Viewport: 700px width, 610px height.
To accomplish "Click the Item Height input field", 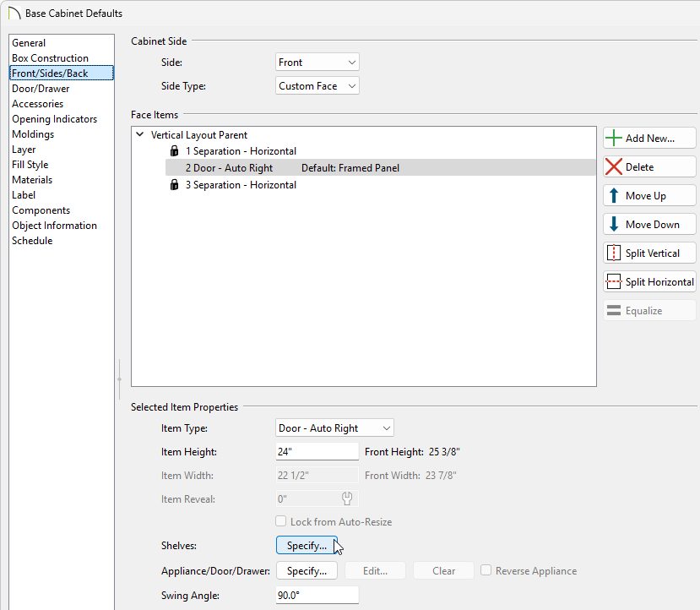I will [x=317, y=452].
